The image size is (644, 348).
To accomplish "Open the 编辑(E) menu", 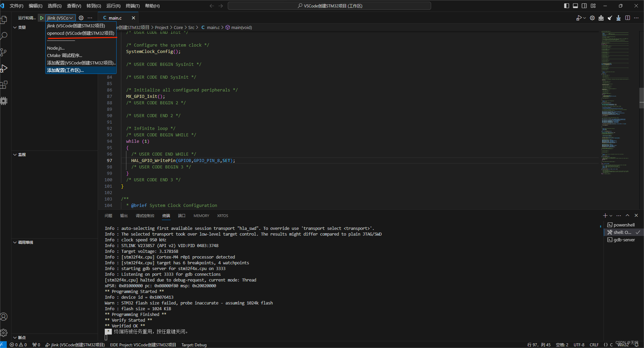I will (x=35, y=6).
